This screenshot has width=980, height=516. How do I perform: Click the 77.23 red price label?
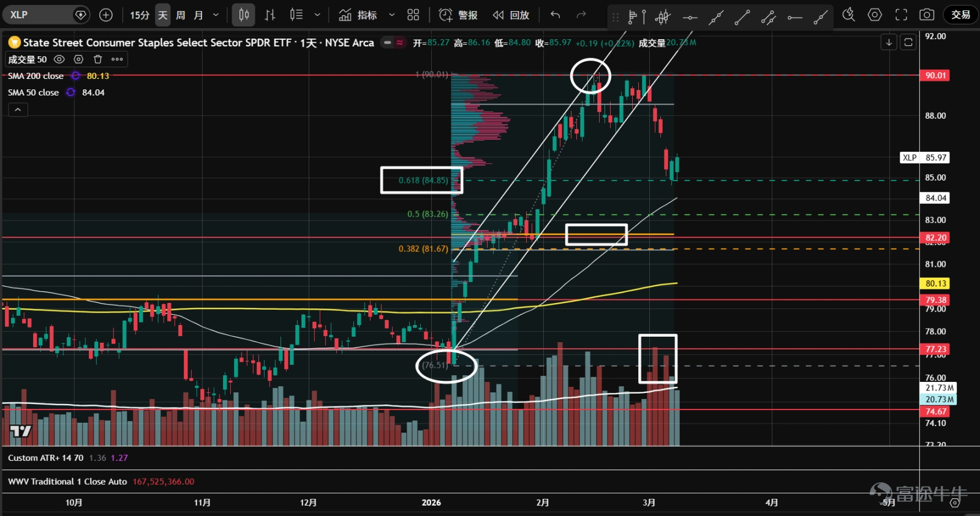click(935, 349)
